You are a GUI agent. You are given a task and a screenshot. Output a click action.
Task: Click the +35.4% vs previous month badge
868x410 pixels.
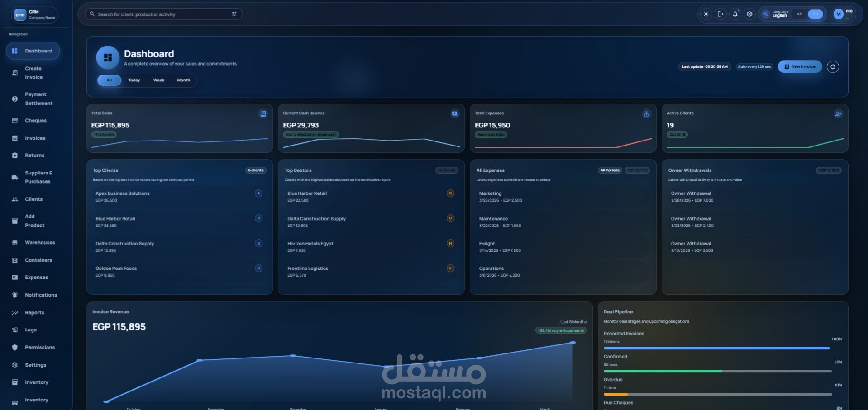click(561, 330)
